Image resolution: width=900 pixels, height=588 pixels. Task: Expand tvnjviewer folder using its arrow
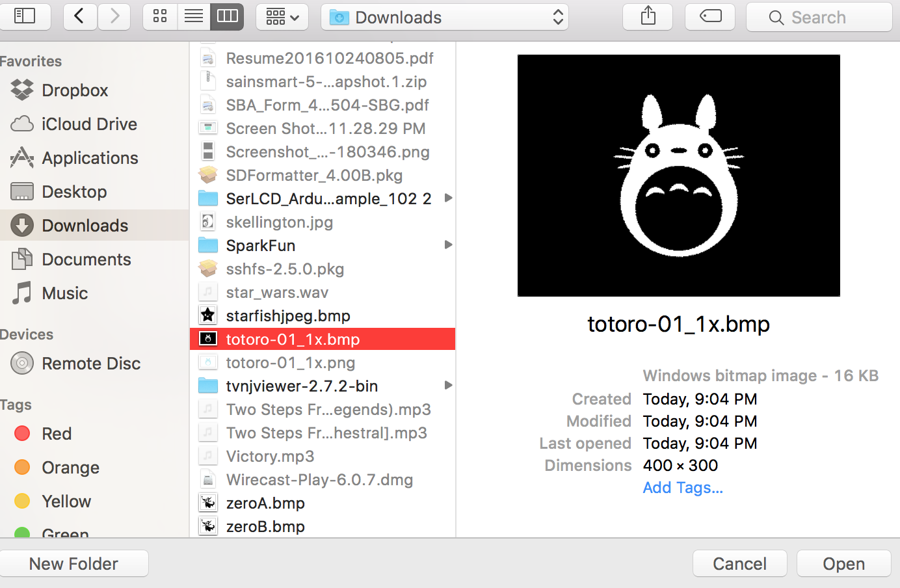coord(448,386)
